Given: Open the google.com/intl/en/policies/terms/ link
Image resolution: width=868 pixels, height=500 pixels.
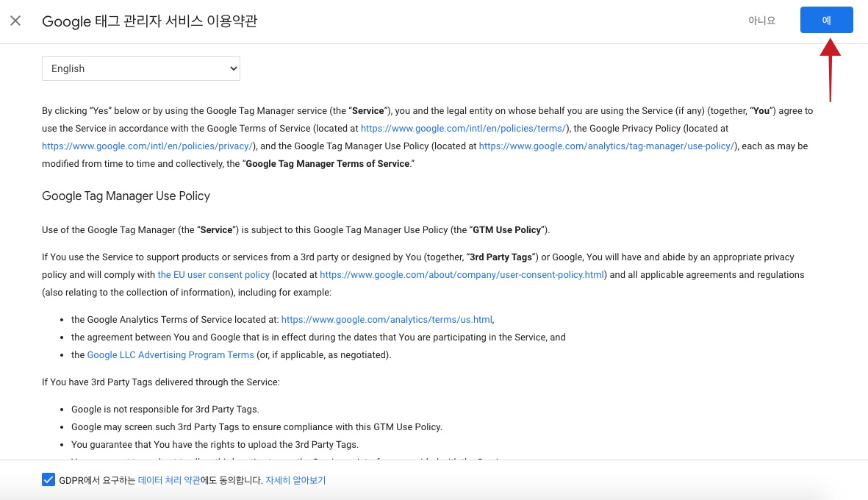Looking at the screenshot, I should pos(464,129).
